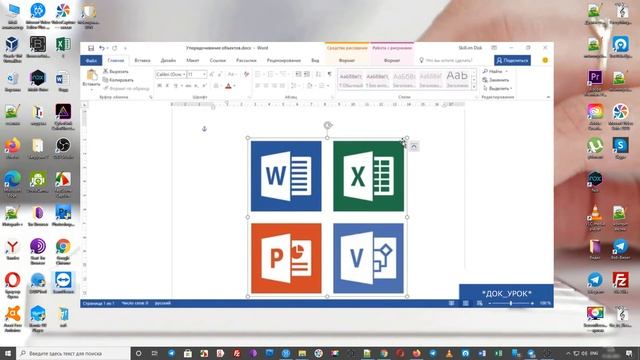Launch FileZilla desktop shortcut
The image size is (640, 360).
(x=620, y=282)
